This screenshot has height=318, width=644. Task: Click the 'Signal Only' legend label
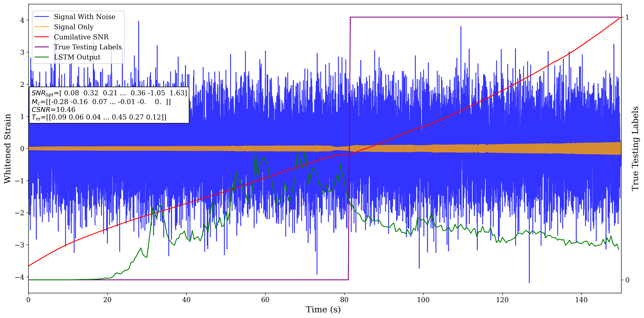[73, 27]
